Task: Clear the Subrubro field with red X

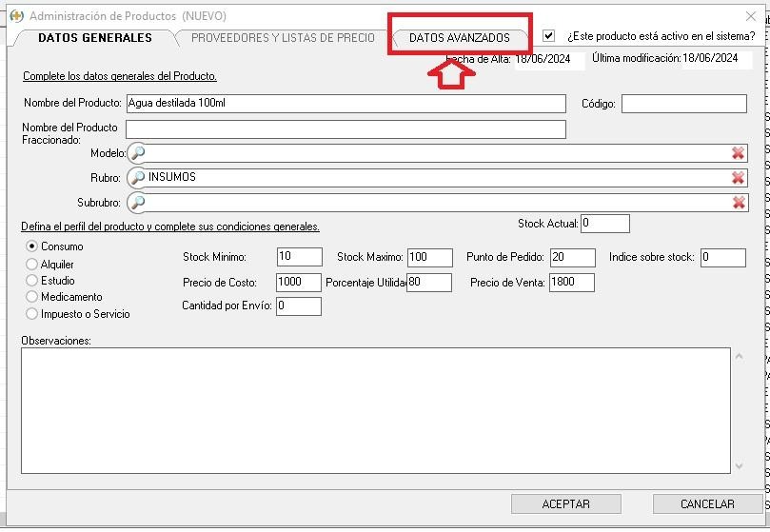Action: pos(738,202)
